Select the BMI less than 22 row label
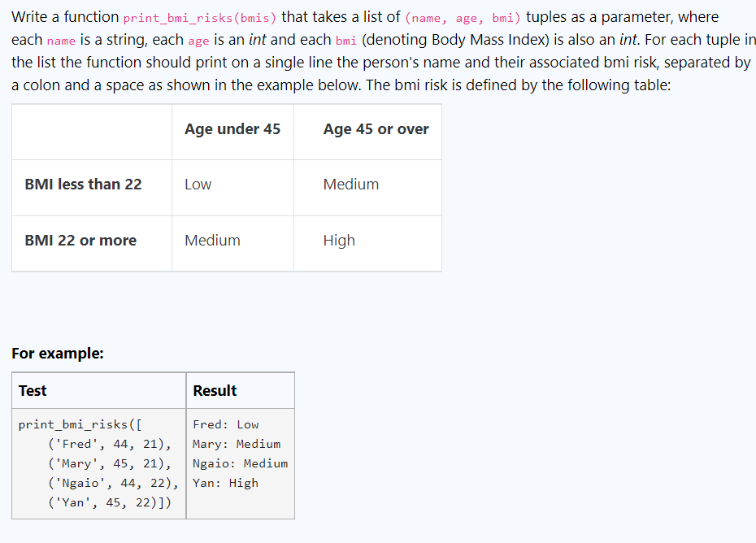 [x=83, y=184]
